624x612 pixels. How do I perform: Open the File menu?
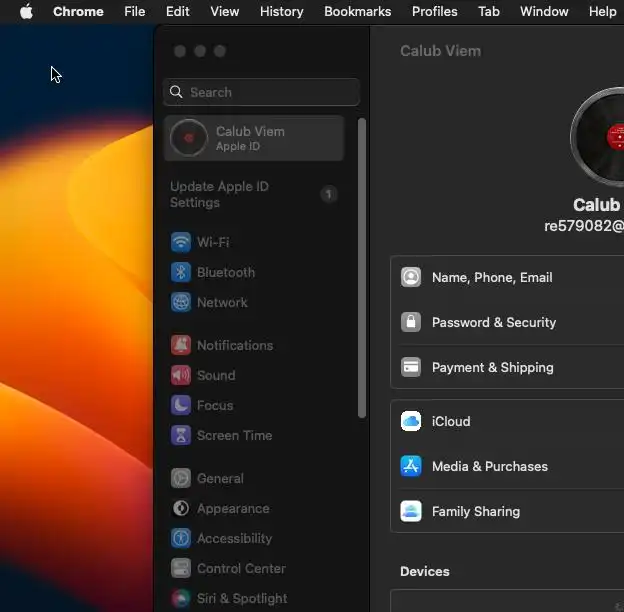point(135,11)
